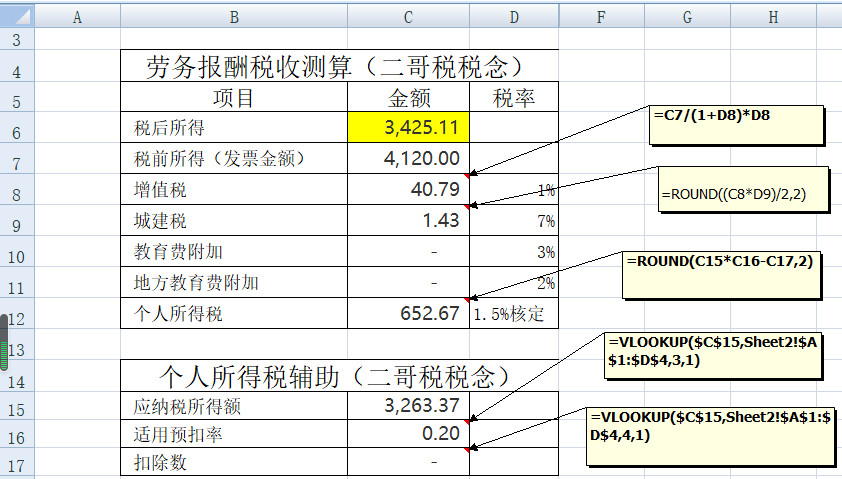Click cell 1.5%核定
This screenshot has width=842, height=479.
514,313
